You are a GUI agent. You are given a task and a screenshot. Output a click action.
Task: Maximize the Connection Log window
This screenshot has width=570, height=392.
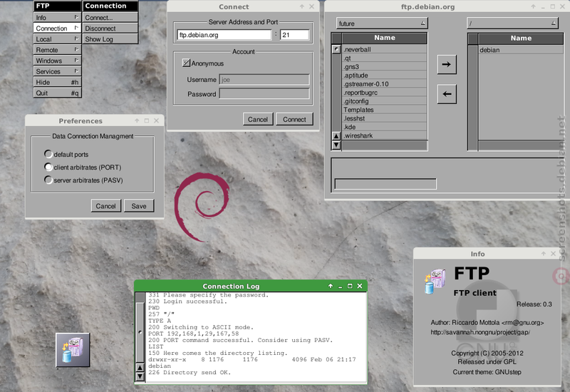pos(350,286)
